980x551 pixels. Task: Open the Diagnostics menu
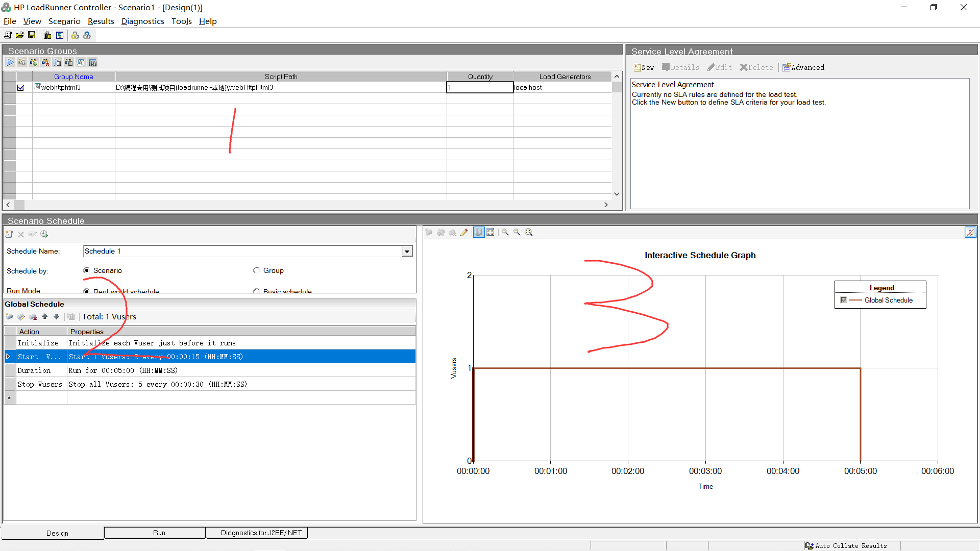tap(143, 21)
